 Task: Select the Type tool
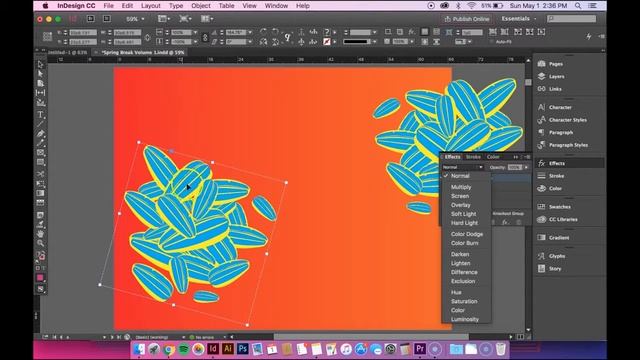[40, 114]
